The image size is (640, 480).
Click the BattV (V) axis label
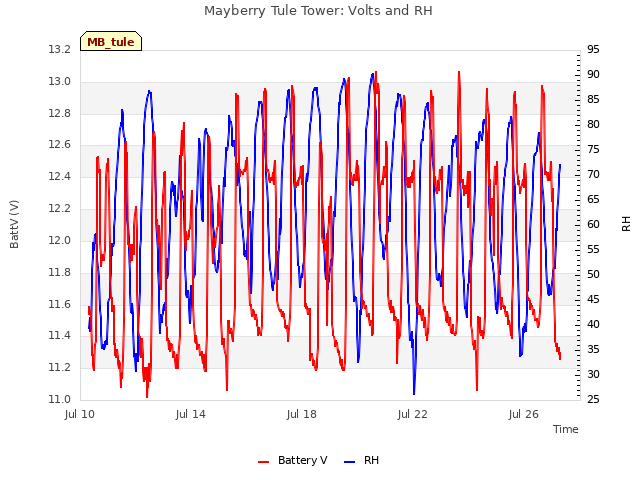coord(14,224)
